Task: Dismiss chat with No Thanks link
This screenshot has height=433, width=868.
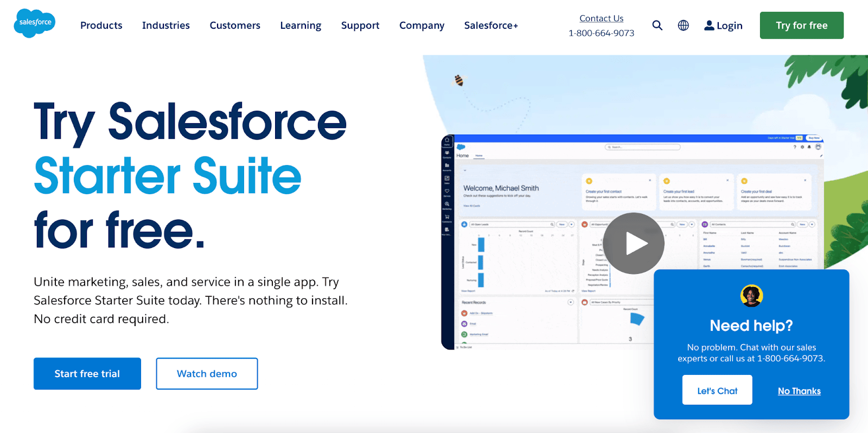Action: click(x=799, y=391)
